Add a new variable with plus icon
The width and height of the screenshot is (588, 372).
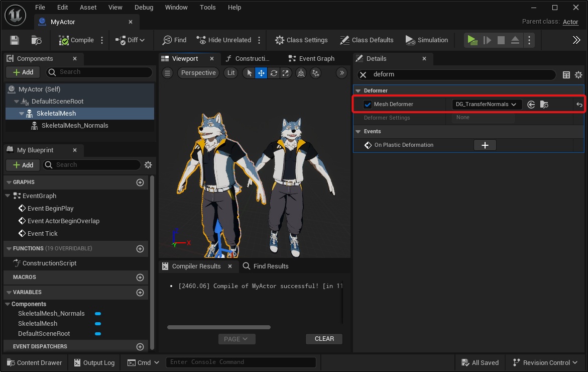pos(140,293)
